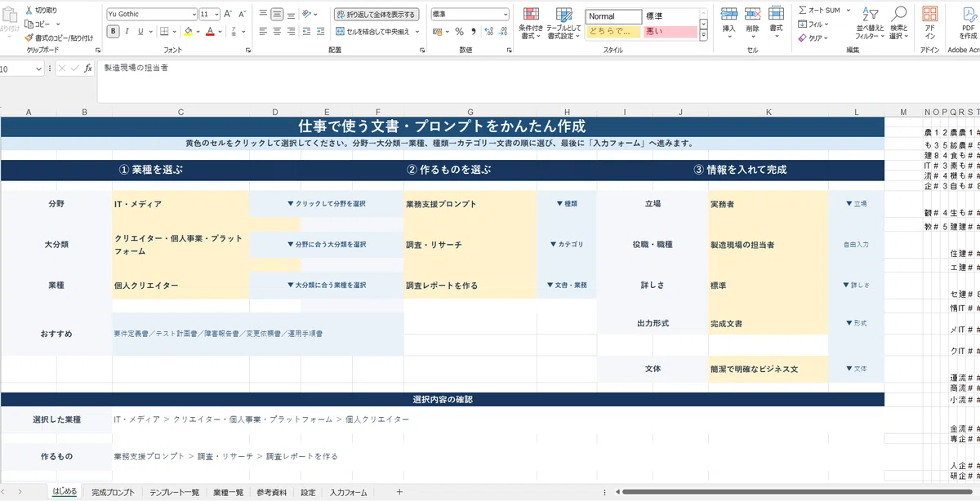Open the font size 11 dropdown

click(x=216, y=14)
